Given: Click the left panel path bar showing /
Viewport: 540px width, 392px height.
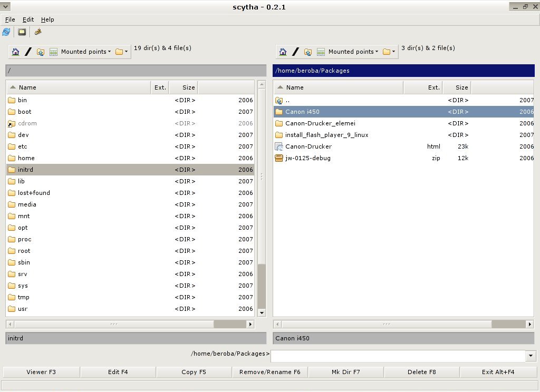Looking at the screenshot, I should coord(136,71).
